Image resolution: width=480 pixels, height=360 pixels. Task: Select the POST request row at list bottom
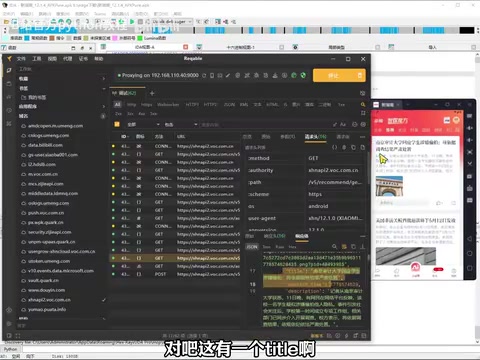(175, 274)
